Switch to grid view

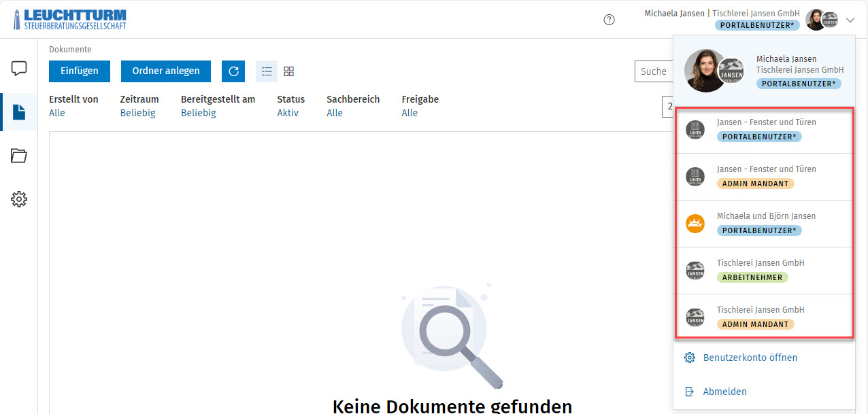pyautogui.click(x=288, y=71)
